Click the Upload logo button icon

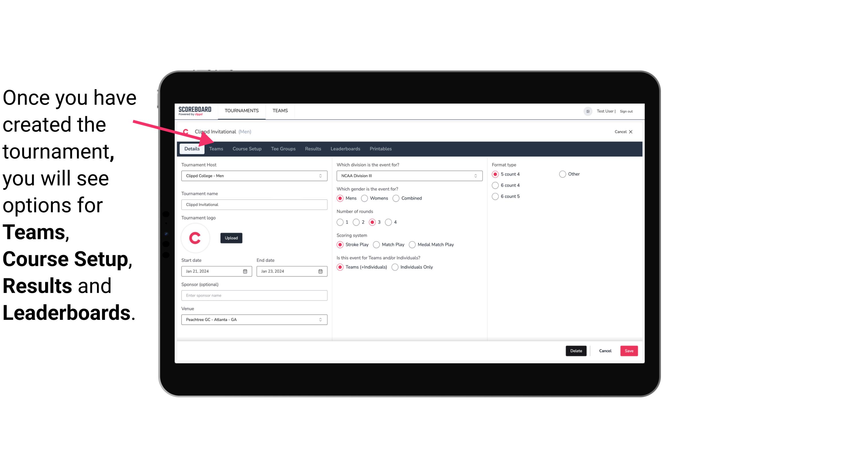click(231, 238)
